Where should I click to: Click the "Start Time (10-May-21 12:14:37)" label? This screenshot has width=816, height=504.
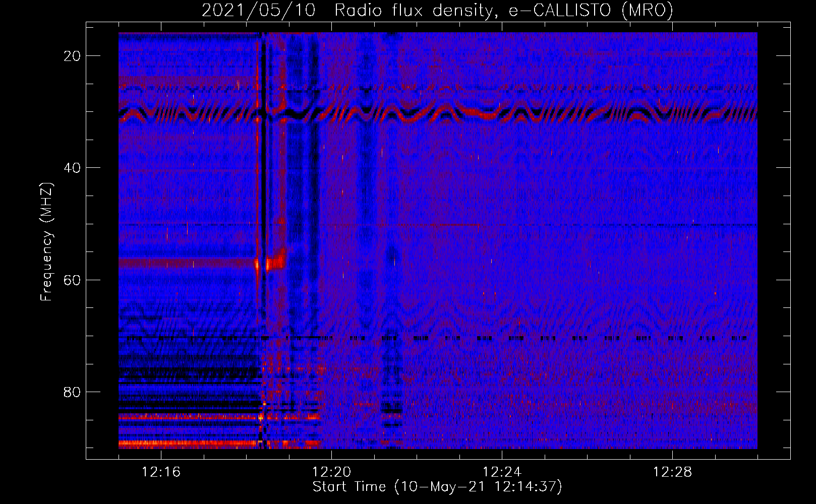(437, 487)
